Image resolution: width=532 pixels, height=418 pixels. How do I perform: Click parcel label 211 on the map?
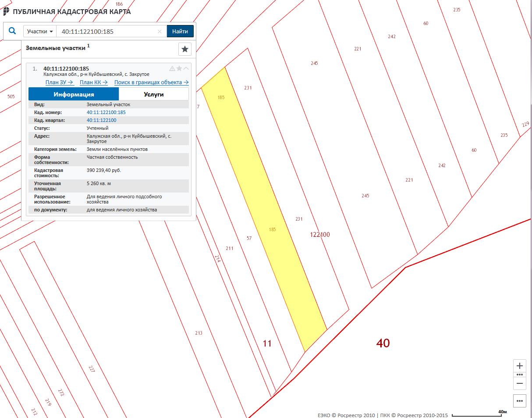[230, 248]
